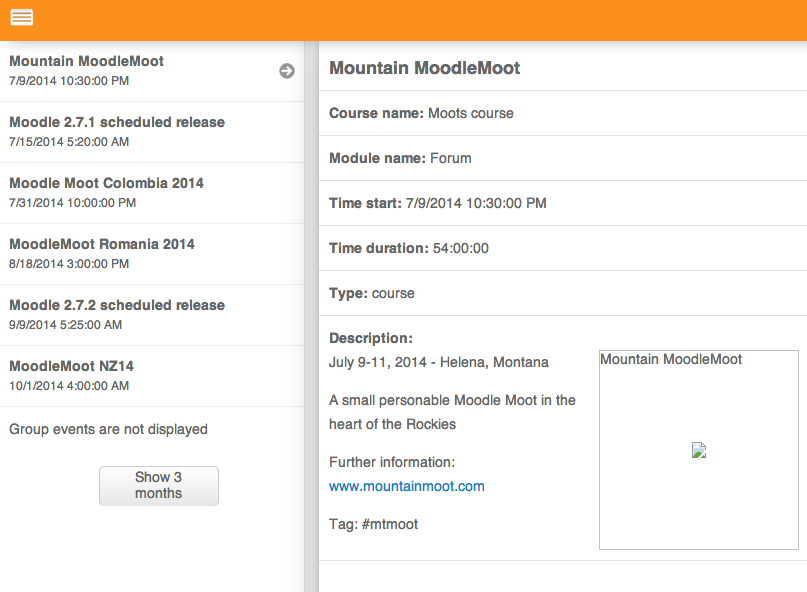The height and width of the screenshot is (592, 807).
Task: Click Description: label
Action: tap(371, 338)
